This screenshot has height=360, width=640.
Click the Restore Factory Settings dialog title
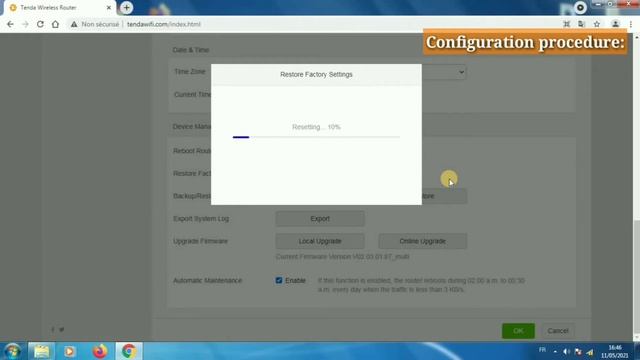316,74
